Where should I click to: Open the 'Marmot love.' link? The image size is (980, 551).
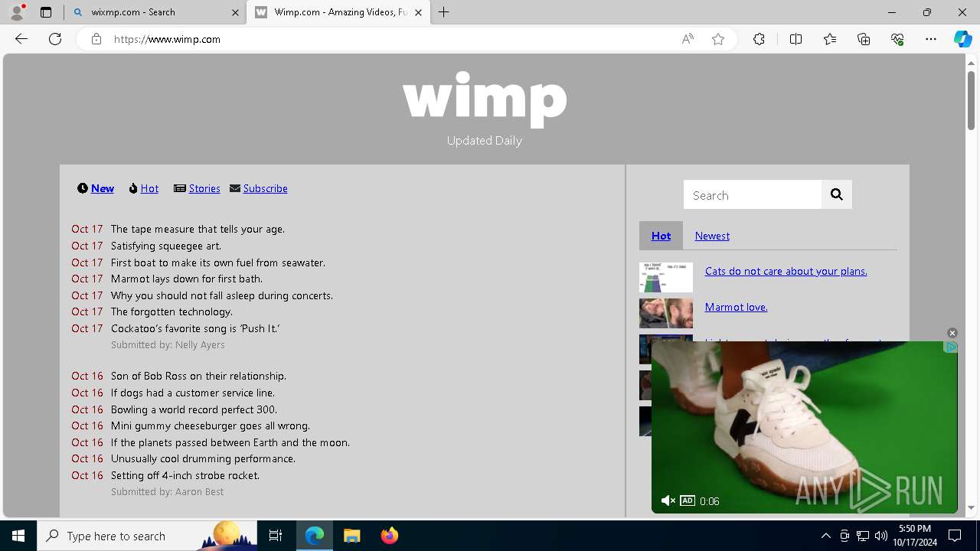click(x=736, y=307)
